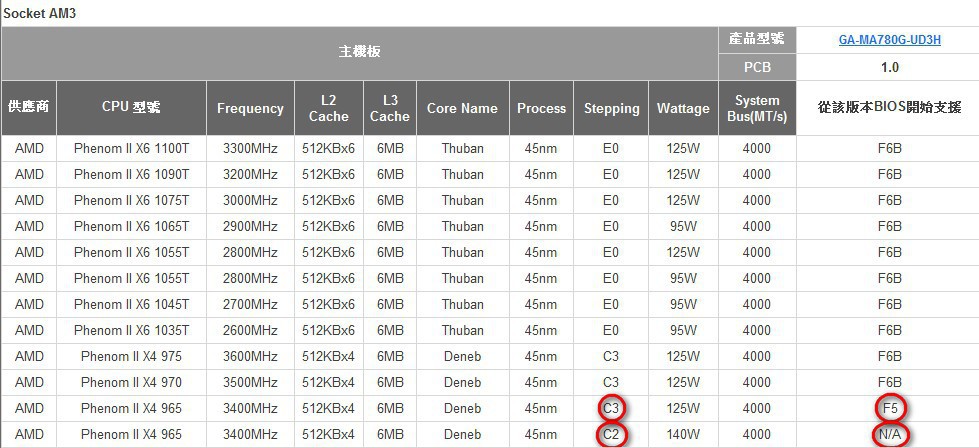The width and height of the screenshot is (979, 448).
Task: Click Deneb in the X4 975 row
Action: point(463,356)
